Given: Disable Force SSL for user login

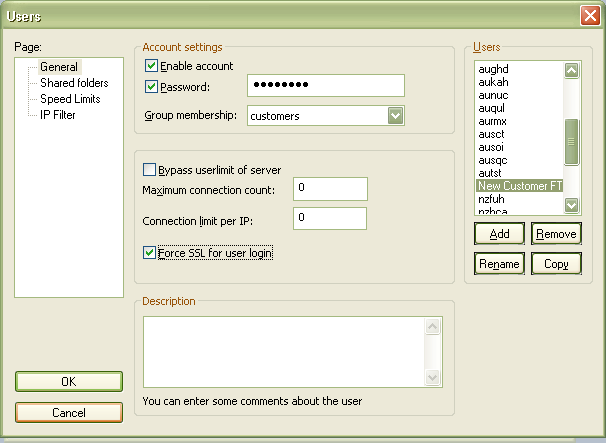Looking at the screenshot, I should [151, 253].
